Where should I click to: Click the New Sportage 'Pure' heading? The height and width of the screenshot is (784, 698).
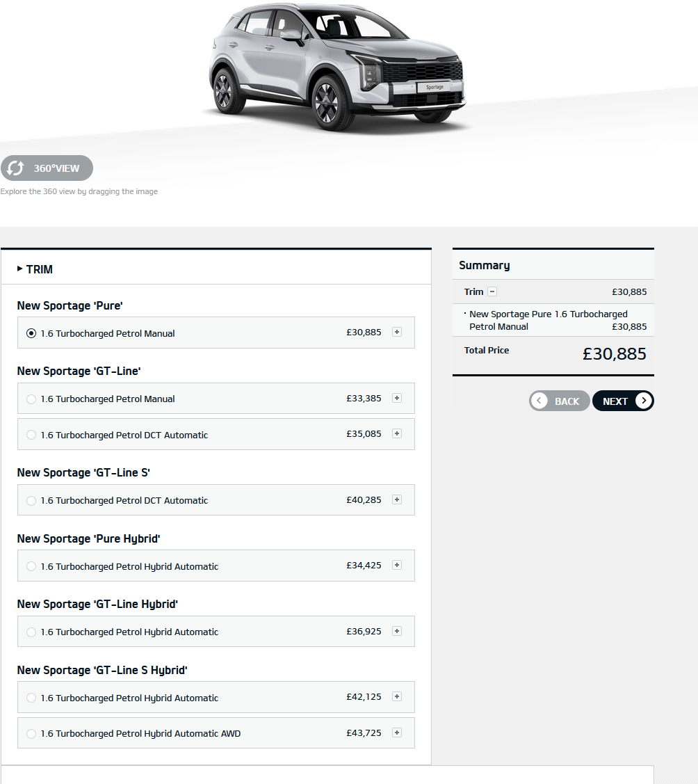(70, 305)
